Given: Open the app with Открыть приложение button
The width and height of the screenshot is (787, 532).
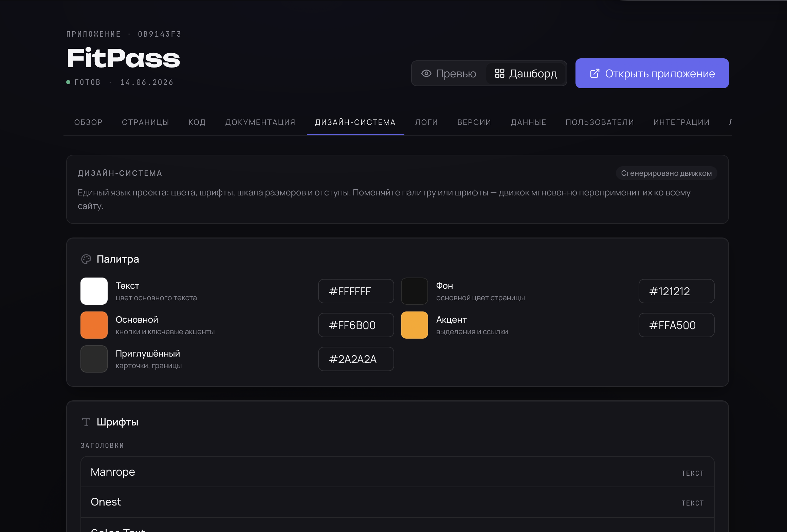Looking at the screenshot, I should tap(652, 73).
